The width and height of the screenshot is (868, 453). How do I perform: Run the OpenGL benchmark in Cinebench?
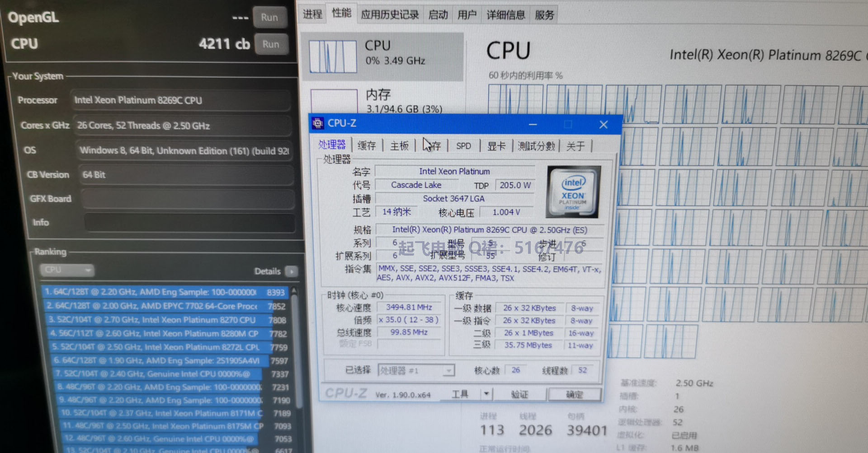click(270, 18)
